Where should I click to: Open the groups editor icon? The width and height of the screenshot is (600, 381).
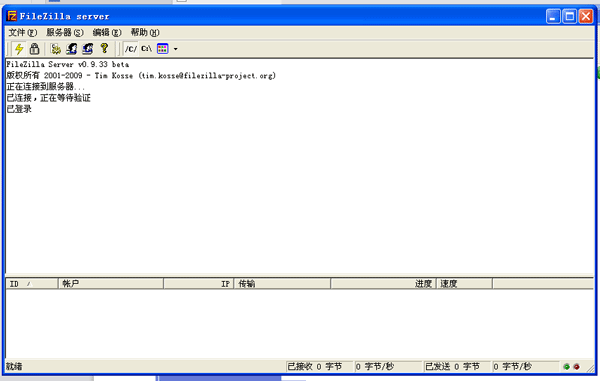click(88, 49)
